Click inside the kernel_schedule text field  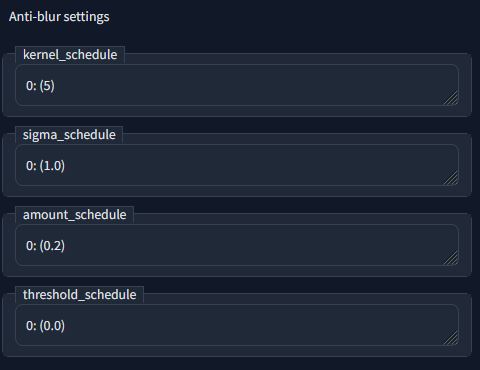click(x=237, y=85)
